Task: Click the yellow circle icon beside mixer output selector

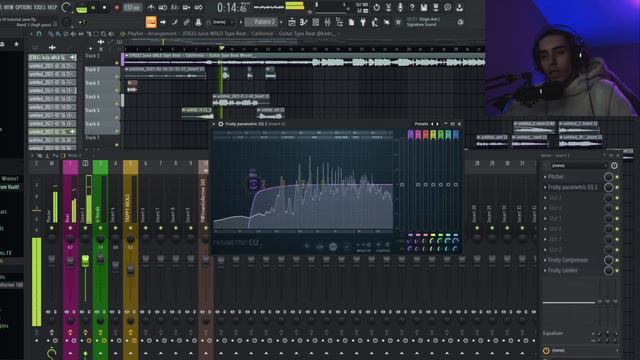Action: tap(547, 351)
